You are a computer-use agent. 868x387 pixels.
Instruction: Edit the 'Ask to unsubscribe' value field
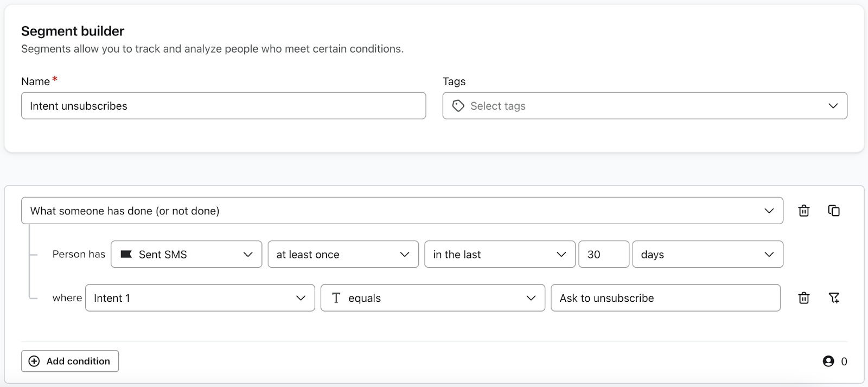point(665,298)
